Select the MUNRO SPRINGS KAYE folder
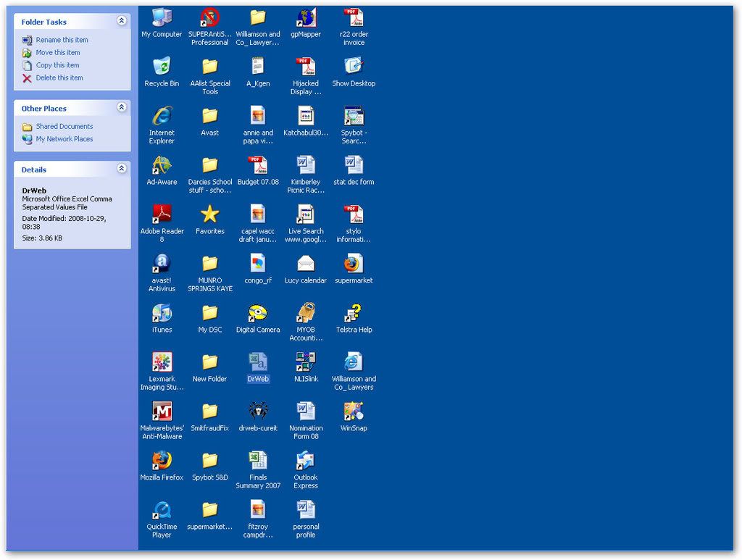The height and width of the screenshot is (560, 742). [209, 264]
